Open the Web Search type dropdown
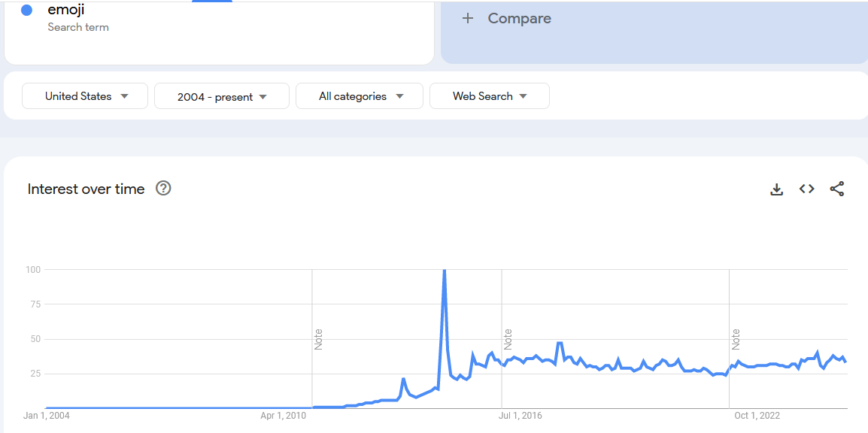 (490, 96)
